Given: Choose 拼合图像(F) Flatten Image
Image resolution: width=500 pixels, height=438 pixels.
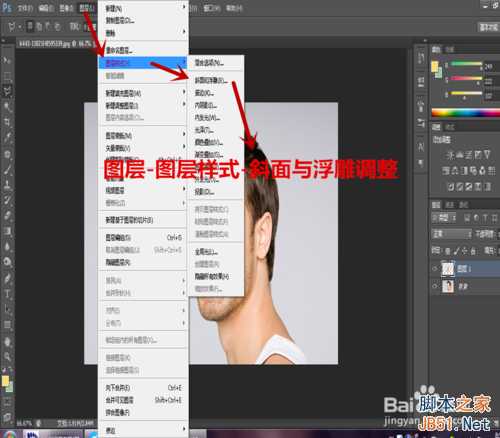Looking at the screenshot, I should [x=143, y=412].
